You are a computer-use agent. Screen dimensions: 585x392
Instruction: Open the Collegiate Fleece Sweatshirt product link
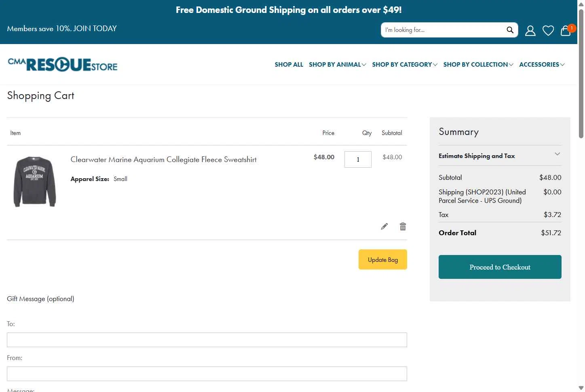click(163, 160)
